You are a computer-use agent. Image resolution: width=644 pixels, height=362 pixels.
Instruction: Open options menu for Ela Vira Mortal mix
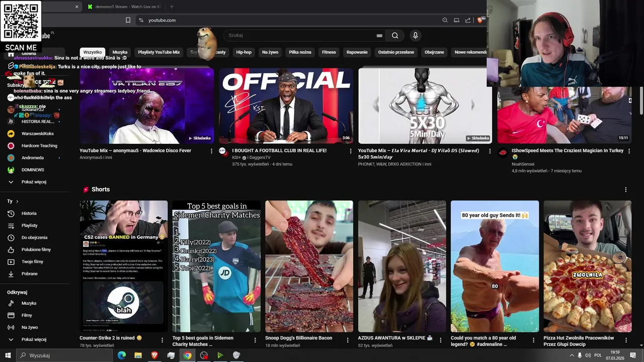490,151
